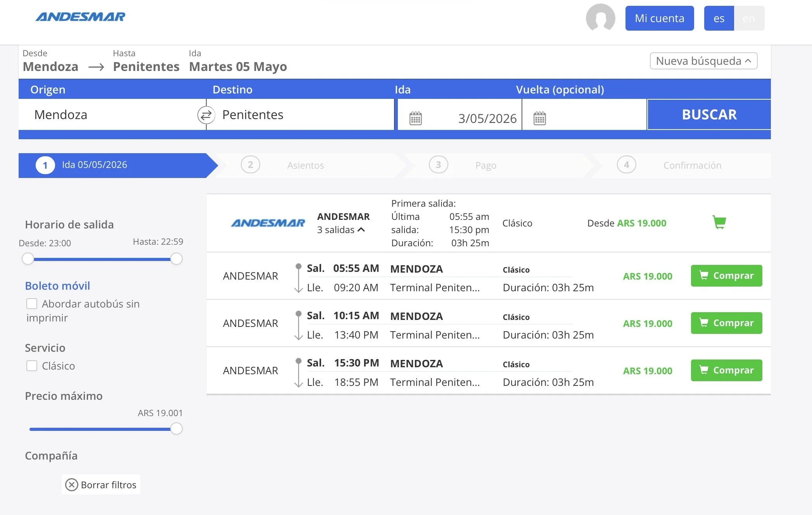
Task: Click ARS 19.000 price in 10:15 AM row
Action: (x=648, y=323)
